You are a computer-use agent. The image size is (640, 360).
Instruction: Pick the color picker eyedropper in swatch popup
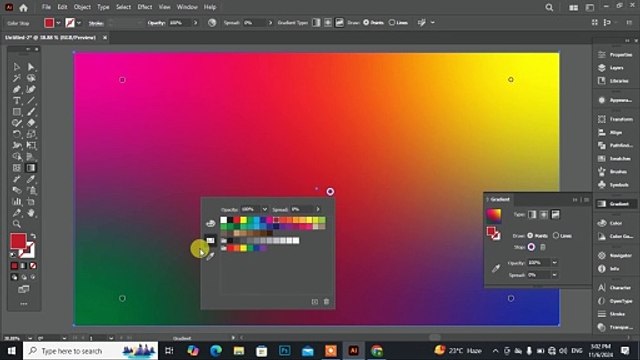(210, 256)
